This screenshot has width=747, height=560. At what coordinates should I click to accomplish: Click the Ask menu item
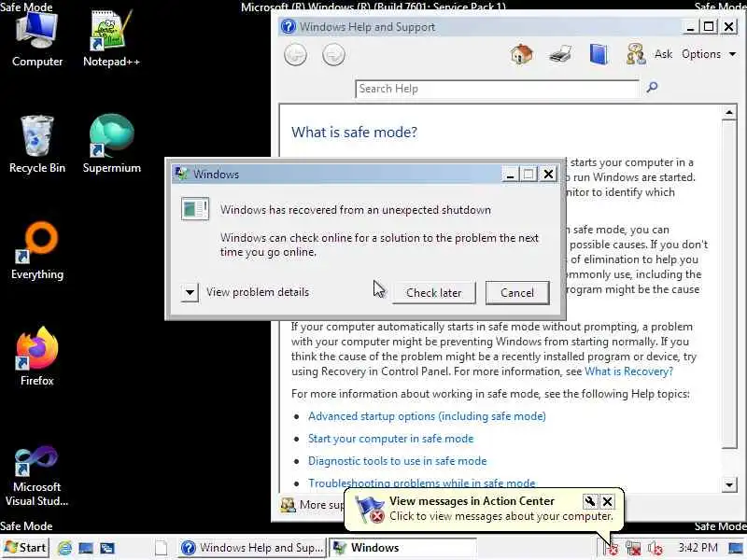coord(663,54)
